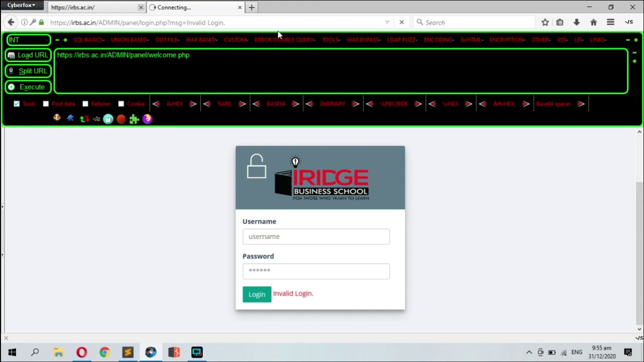Image resolution: width=644 pixels, height=362 pixels.
Task: Open the site information lock icon
Action: pos(41,22)
